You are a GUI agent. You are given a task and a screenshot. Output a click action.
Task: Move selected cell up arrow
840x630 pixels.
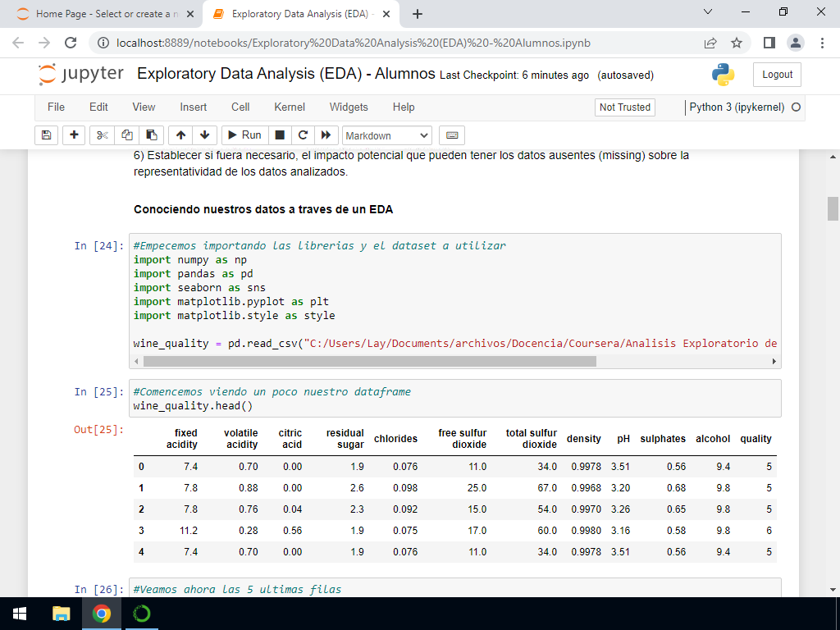tap(181, 135)
